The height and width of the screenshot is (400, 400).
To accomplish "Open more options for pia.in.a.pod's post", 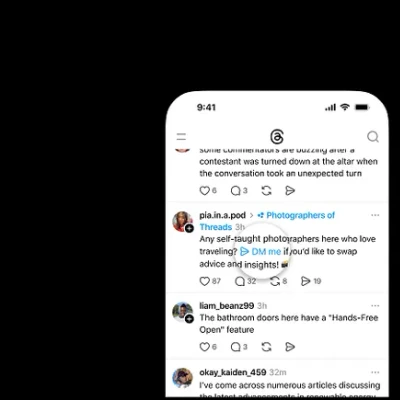I will pyautogui.click(x=375, y=215).
